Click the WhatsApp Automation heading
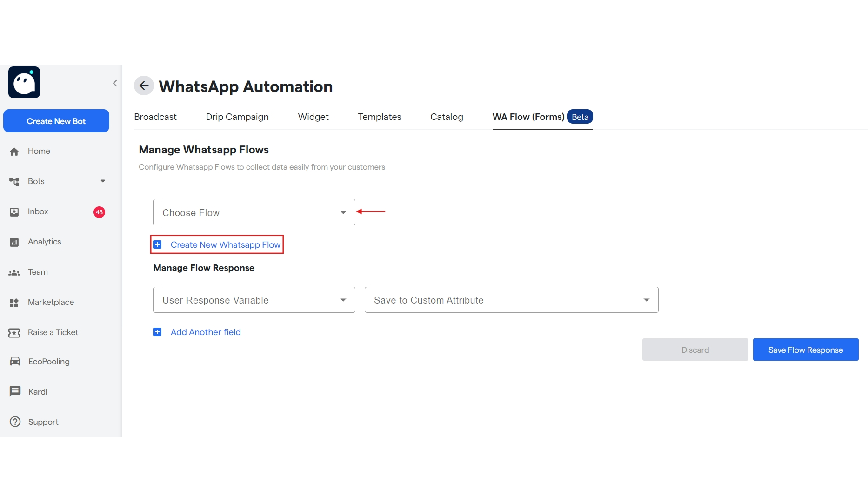This screenshot has height=502, width=868. coord(246,86)
